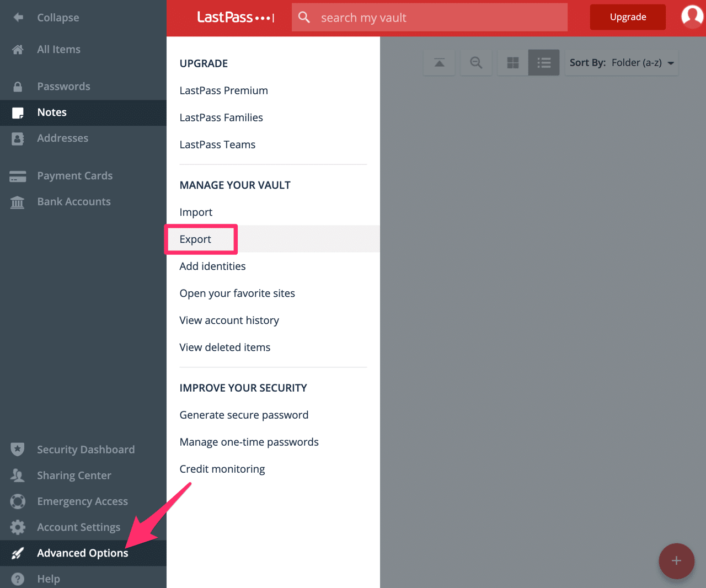Click the Bank Accounts building icon
Viewport: 706px width, 588px height.
pyautogui.click(x=18, y=202)
